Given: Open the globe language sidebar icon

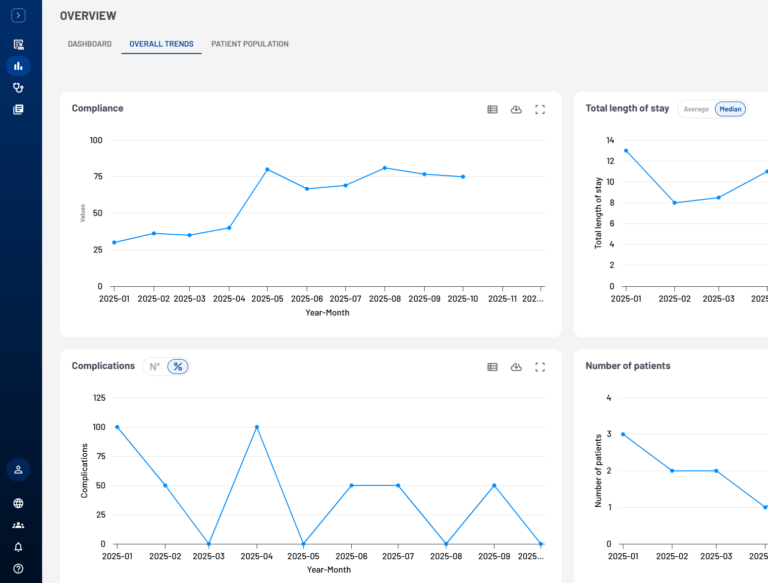Looking at the screenshot, I should point(18,503).
